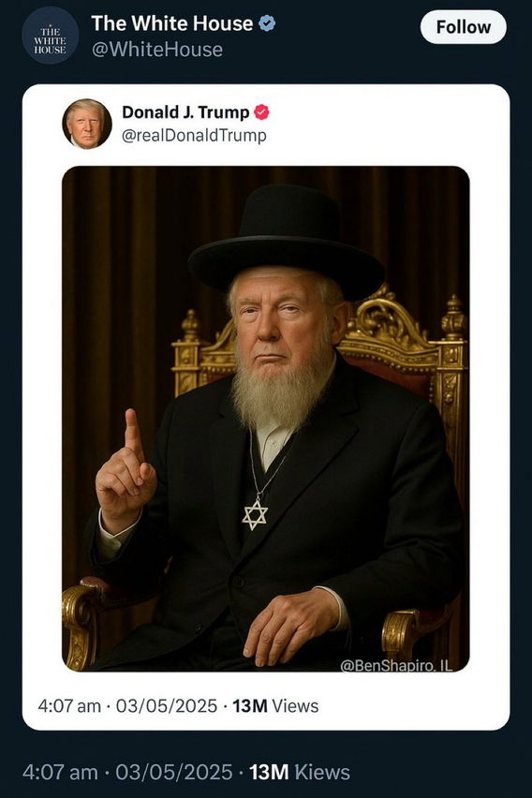Image resolution: width=532 pixels, height=798 pixels.
Task: Click the star pendant necklace in the photo
Action: coord(255,514)
